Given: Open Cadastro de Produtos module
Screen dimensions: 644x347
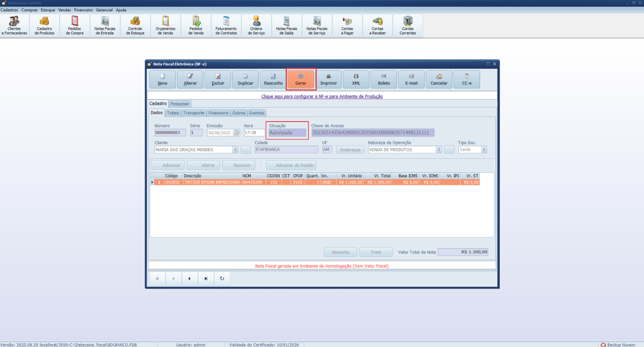Looking at the screenshot, I should [44, 26].
